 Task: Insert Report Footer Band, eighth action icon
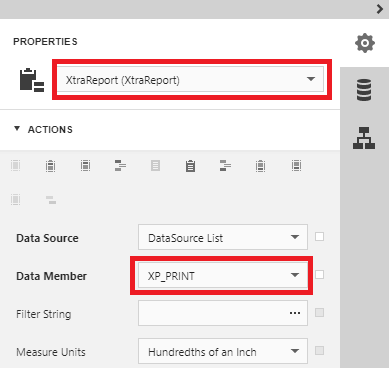pyautogui.click(x=260, y=165)
